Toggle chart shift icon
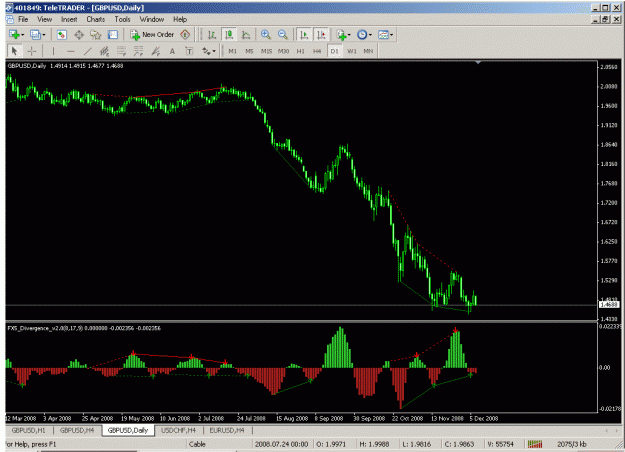Viewport: 625px width, 452px height. click(x=321, y=35)
